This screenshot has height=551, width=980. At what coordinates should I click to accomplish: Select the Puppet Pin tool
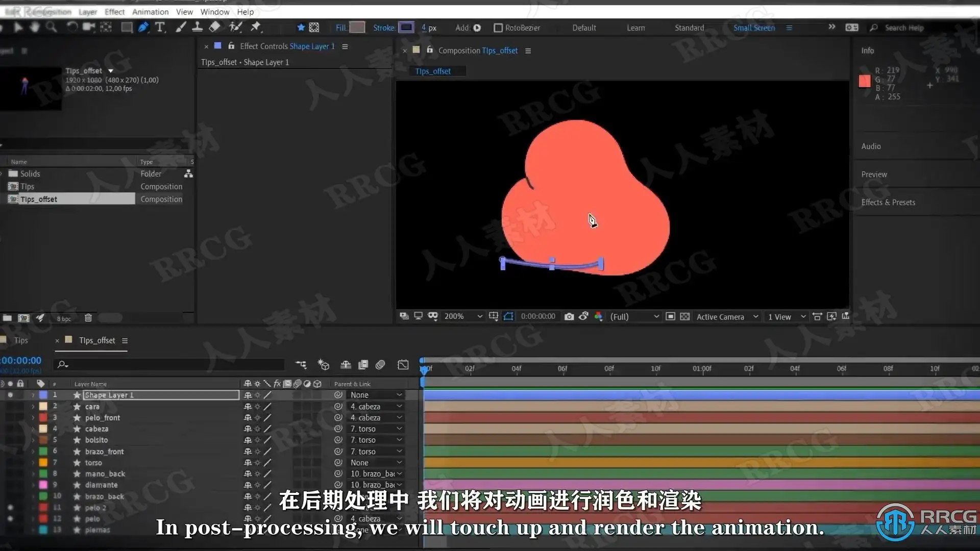tap(256, 28)
